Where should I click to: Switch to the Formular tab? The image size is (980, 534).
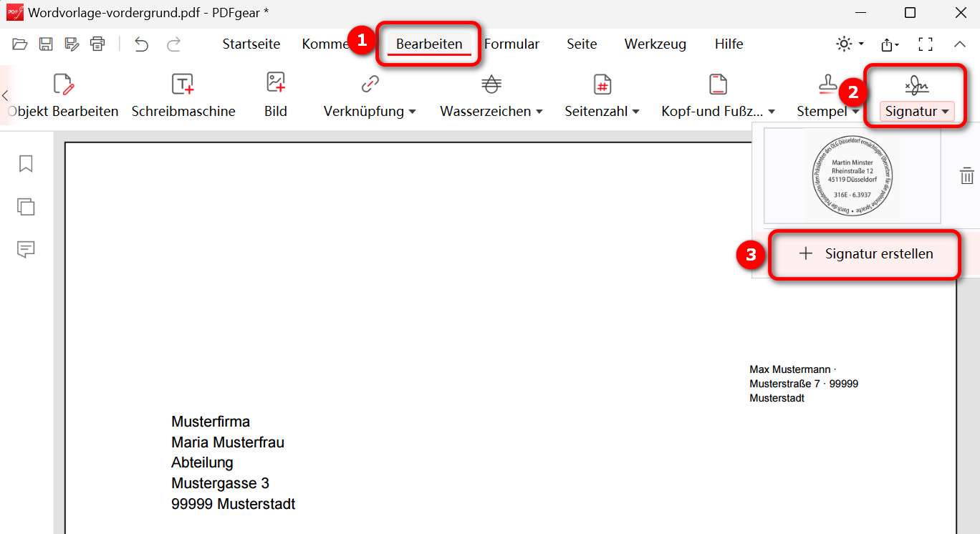tap(511, 44)
